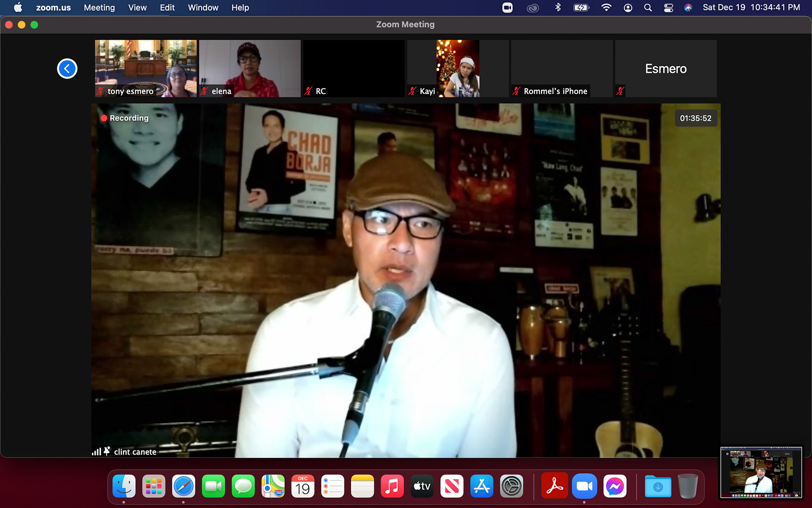The width and height of the screenshot is (812, 508).
Task: Open the View menu
Action: pos(137,8)
